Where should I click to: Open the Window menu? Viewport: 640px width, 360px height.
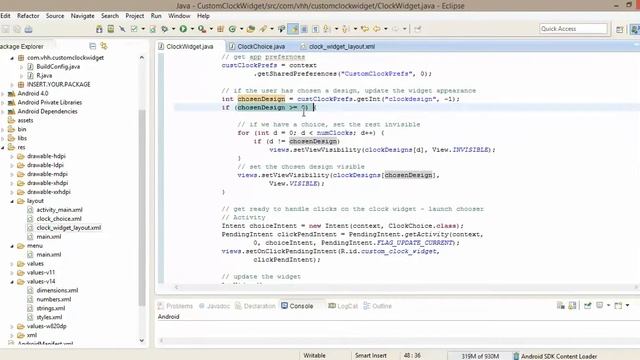pos(179,16)
